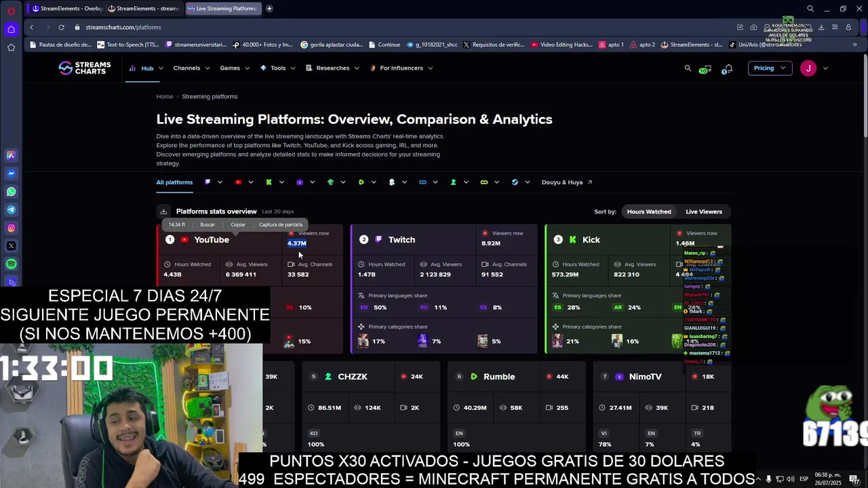
Task: Go back to previous page
Action: (31, 27)
